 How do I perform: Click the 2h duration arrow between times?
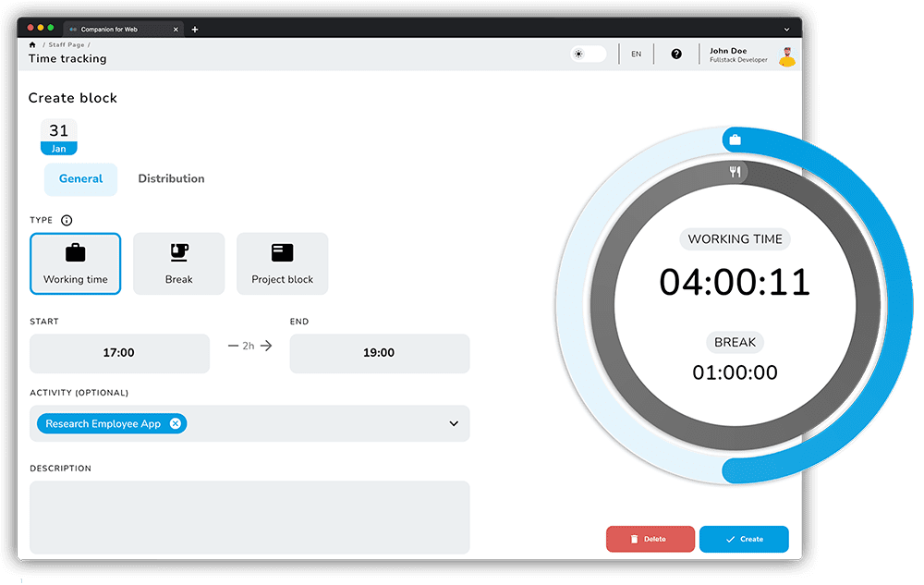pos(249,346)
